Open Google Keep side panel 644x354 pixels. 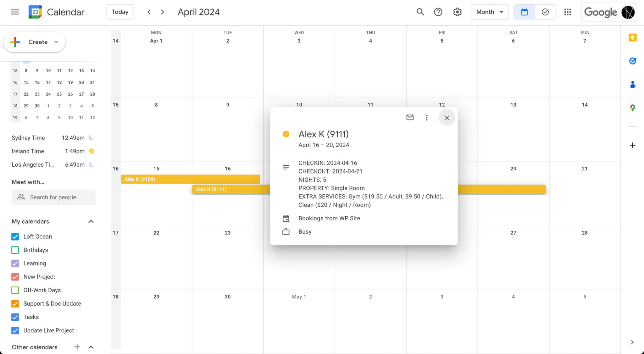632,38
